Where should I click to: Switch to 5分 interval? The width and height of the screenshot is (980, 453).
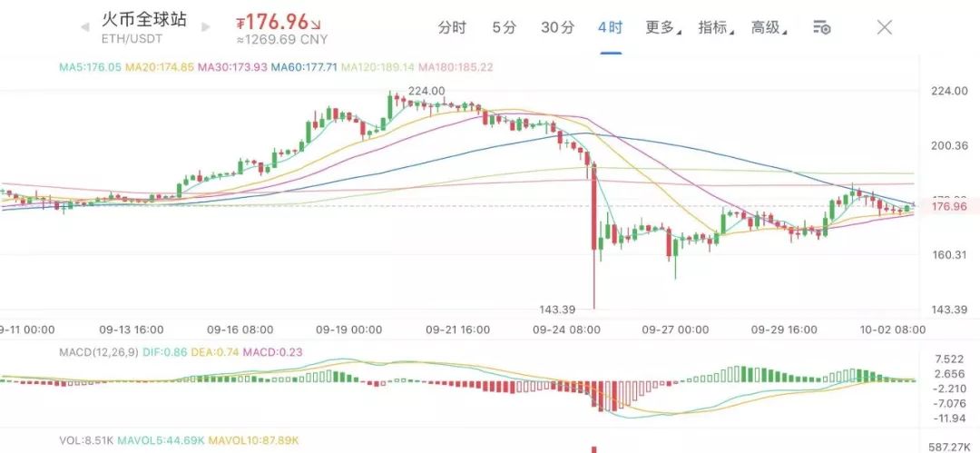(505, 27)
